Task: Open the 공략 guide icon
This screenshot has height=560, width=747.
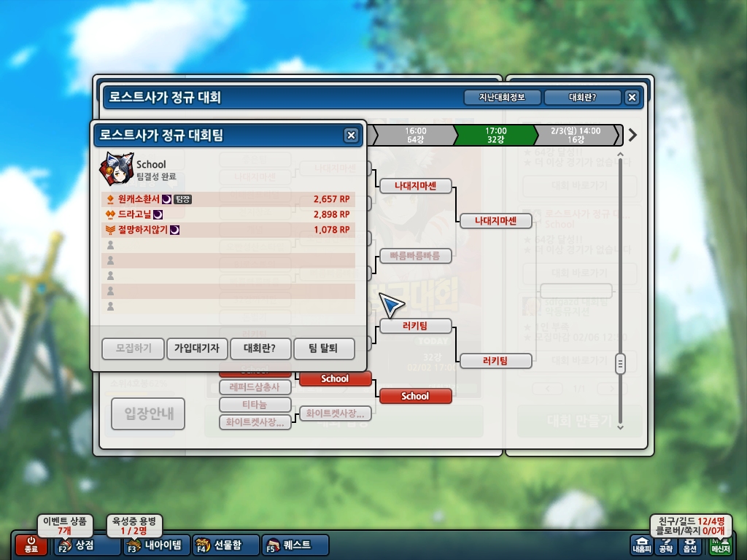Action: point(666,545)
